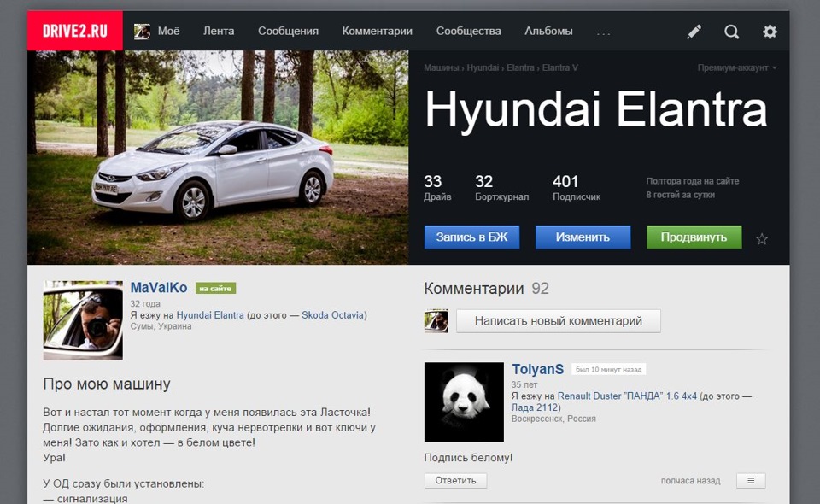Expand the Премиум-аккаунт dropdown
Viewport: 820px width, 504px height.
737,67
